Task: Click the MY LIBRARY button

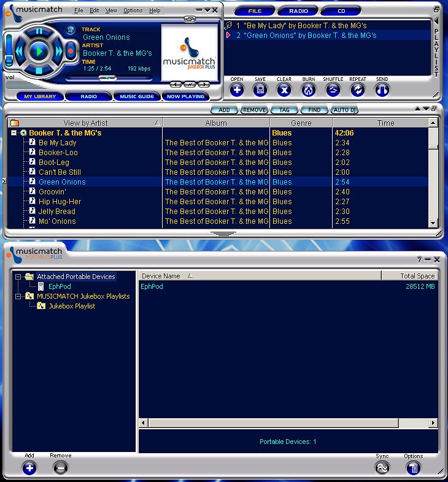Action: tap(40, 96)
